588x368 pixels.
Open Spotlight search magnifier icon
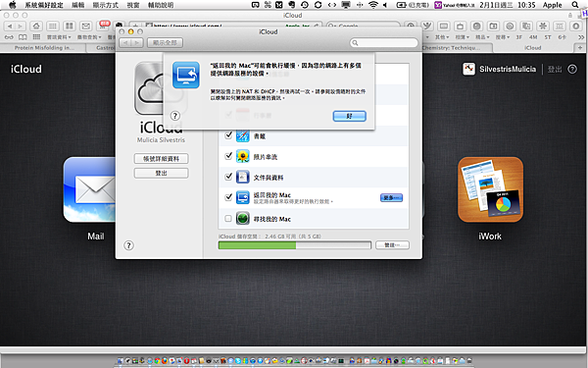click(x=575, y=5)
